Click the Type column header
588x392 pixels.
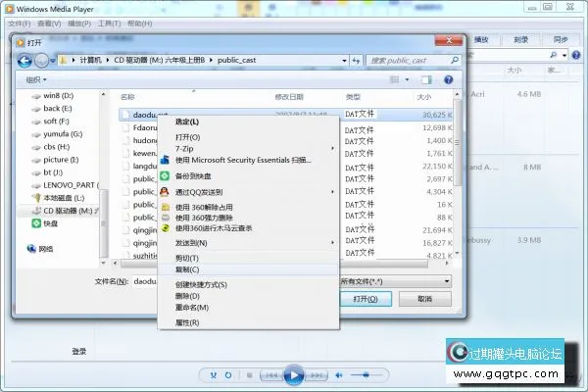pyautogui.click(x=353, y=97)
